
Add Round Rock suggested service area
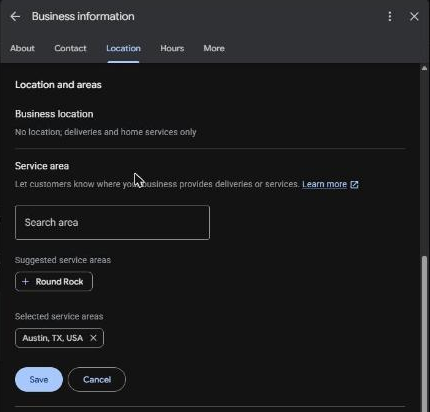(54, 282)
